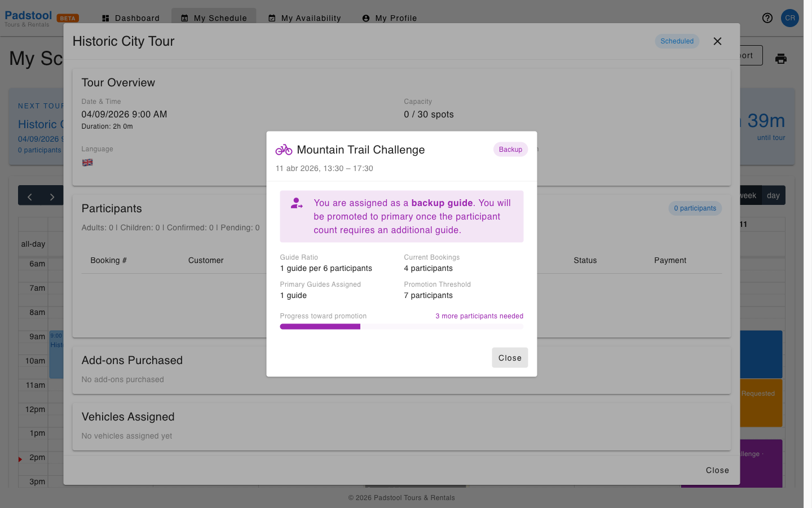
Task: Click the My Profile person icon
Action: point(366,18)
